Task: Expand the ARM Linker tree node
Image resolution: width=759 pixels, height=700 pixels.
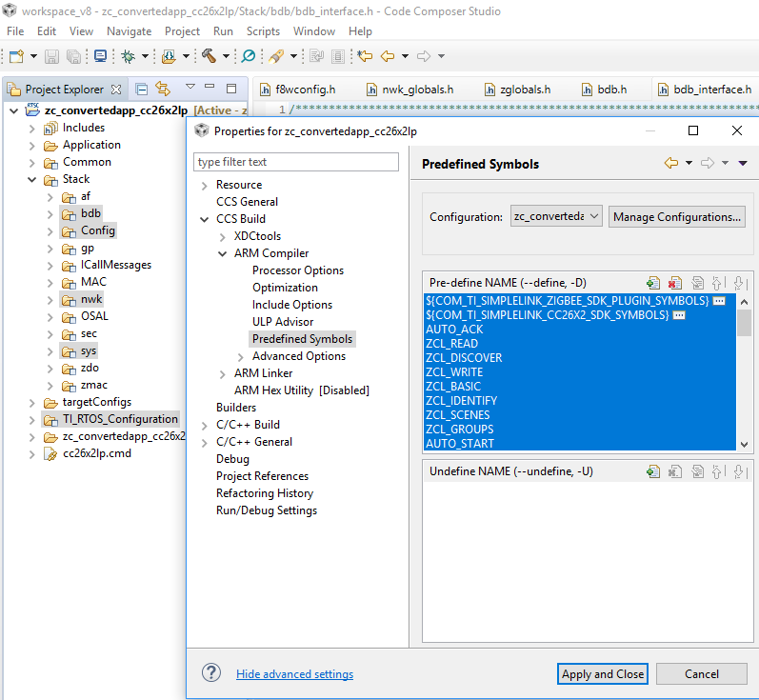Action: 224,373
